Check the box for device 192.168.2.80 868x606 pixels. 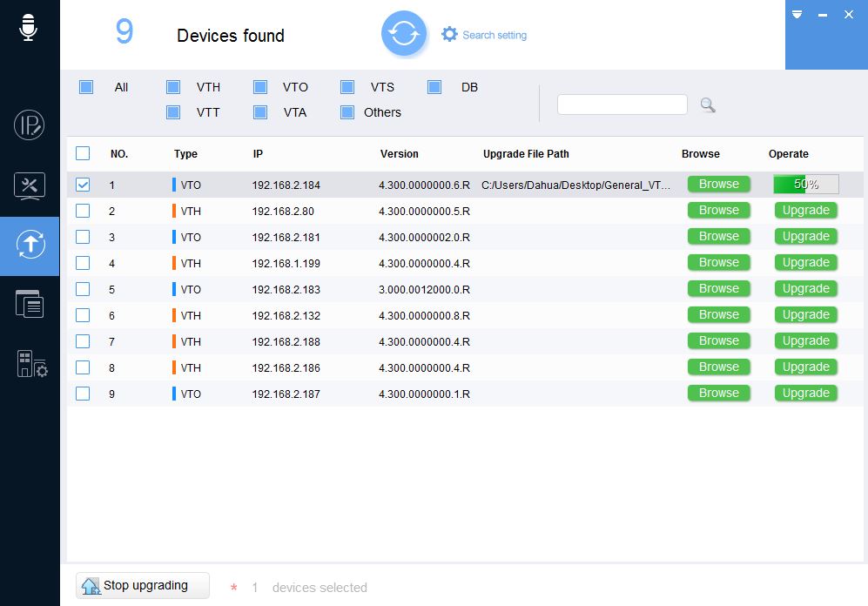click(83, 211)
